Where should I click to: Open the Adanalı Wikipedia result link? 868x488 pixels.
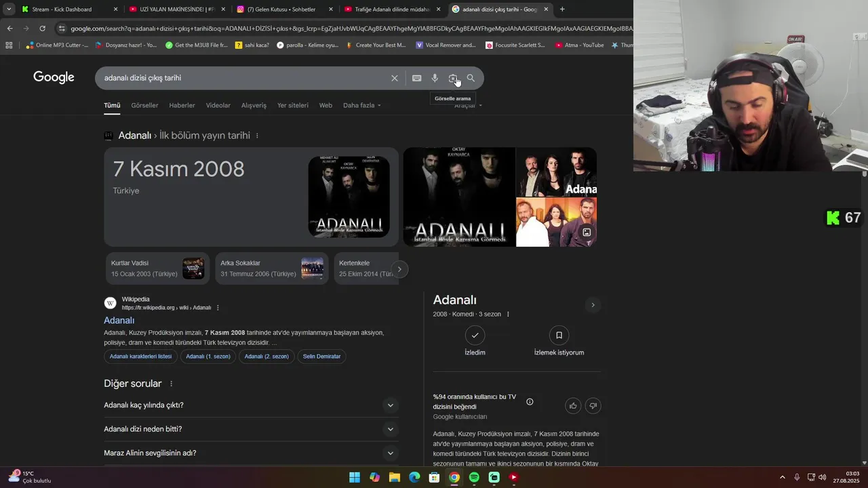coord(119,320)
